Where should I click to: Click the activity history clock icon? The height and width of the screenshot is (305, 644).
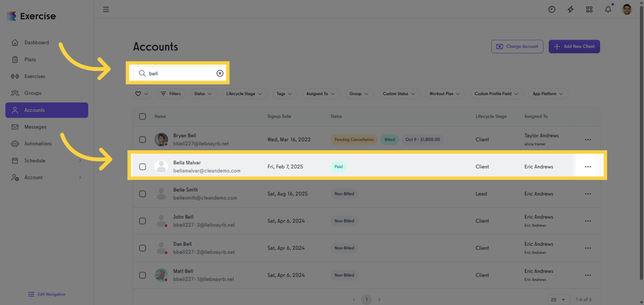coord(552,9)
